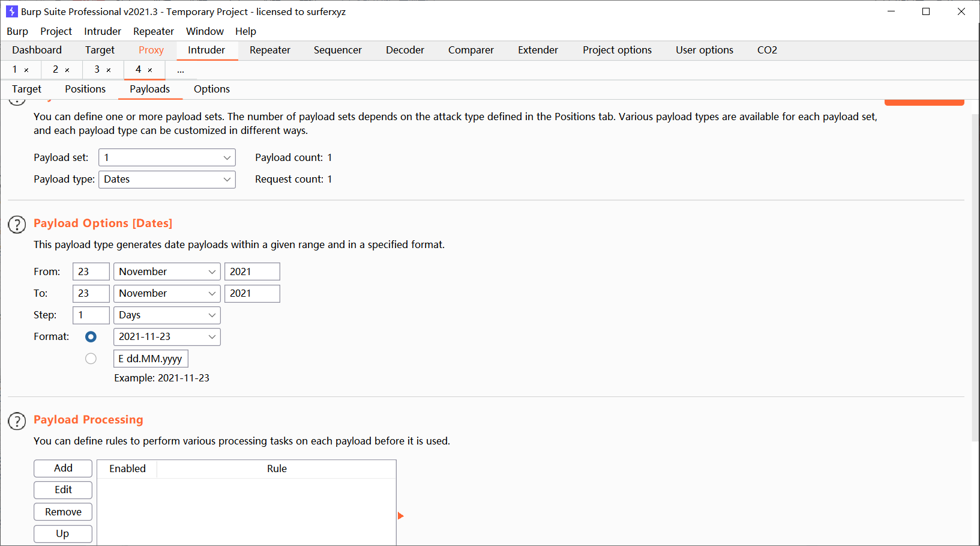Viewport: 980px width, 546px height.
Task: Open the Help menu
Action: (245, 31)
